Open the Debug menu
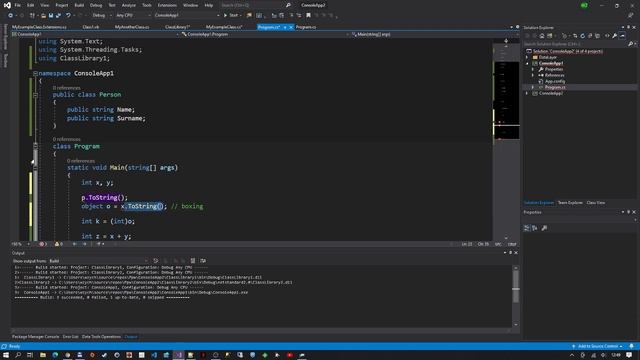 point(96,5)
